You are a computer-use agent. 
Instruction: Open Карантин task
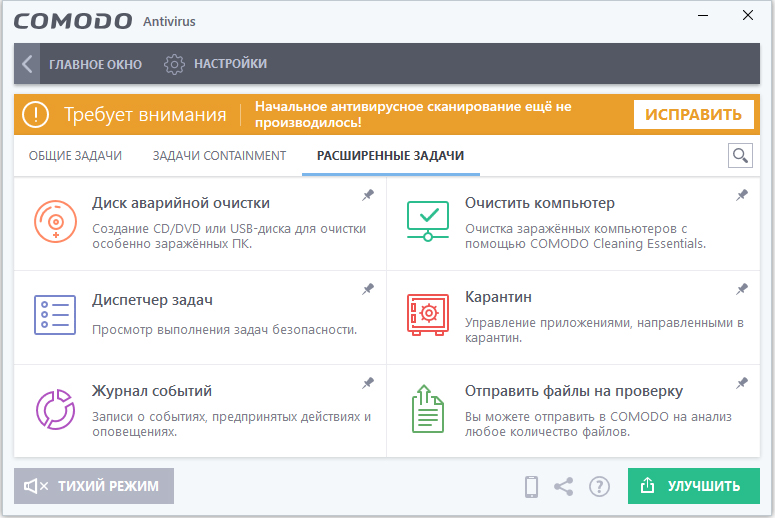coord(498,297)
